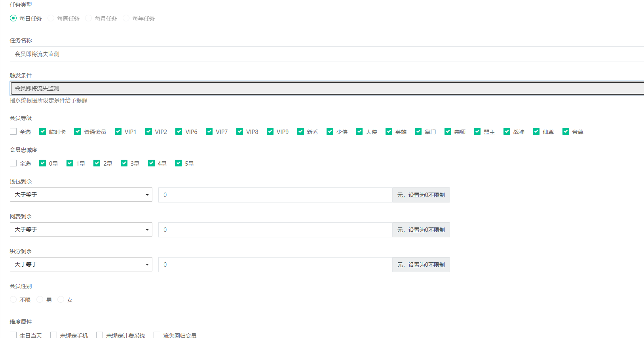Uncheck the VIP7 level
This screenshot has height=338, width=644.
(x=209, y=132)
